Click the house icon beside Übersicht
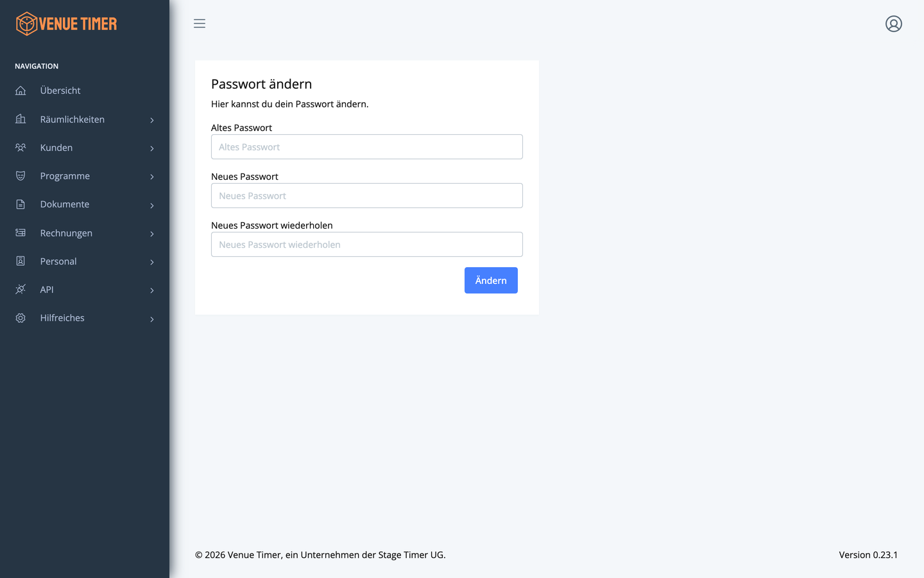Viewport: 924px width, 578px height. pyautogui.click(x=21, y=91)
